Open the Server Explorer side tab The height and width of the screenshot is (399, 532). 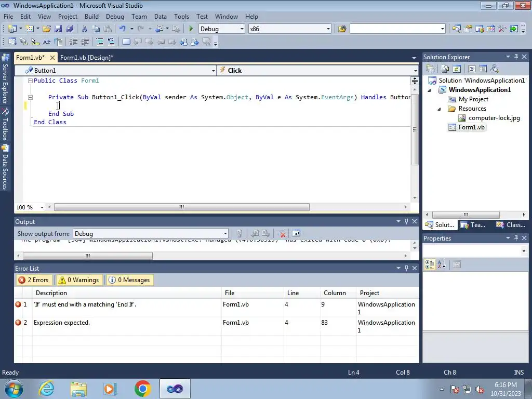(x=5, y=79)
